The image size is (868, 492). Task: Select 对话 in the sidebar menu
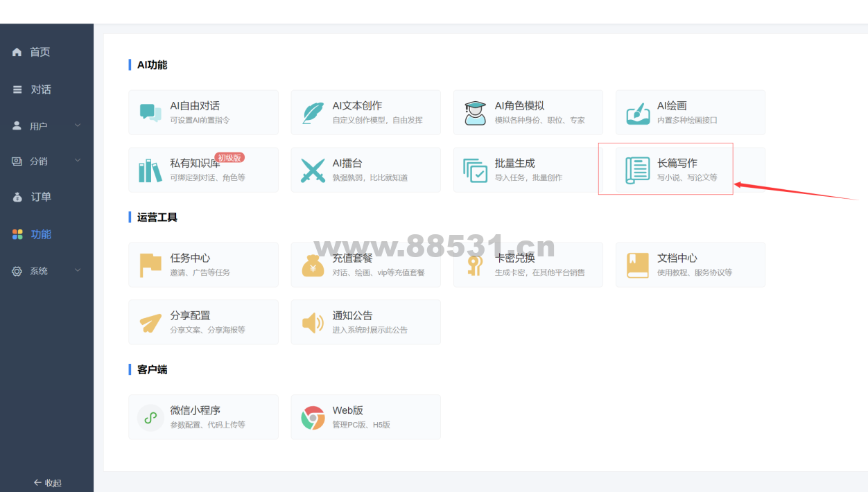pyautogui.click(x=40, y=89)
